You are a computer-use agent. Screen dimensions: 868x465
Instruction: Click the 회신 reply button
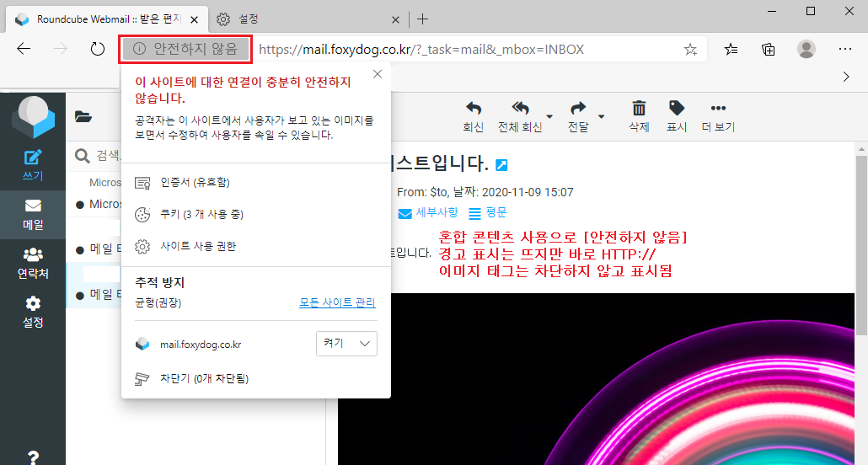[474, 117]
